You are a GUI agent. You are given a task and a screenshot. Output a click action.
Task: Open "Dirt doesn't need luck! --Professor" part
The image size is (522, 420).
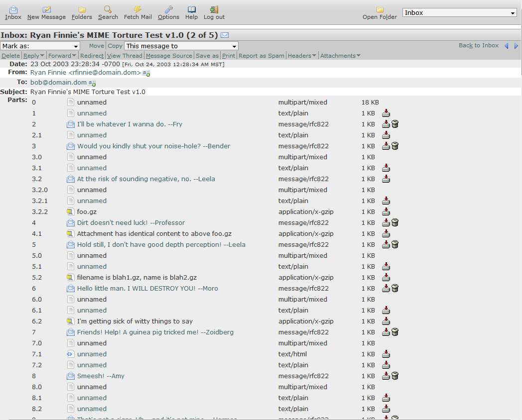131,223
